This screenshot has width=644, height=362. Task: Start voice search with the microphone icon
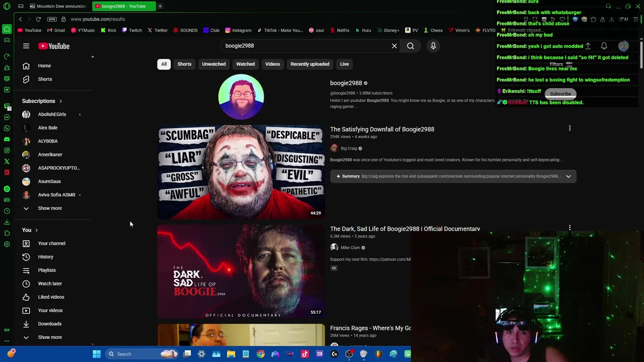point(433,46)
